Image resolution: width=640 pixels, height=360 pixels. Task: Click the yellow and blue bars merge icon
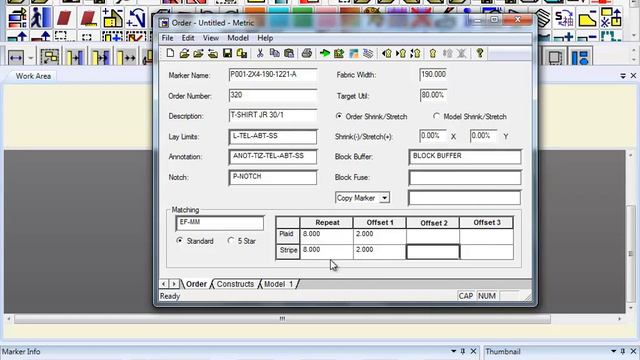pos(75,58)
